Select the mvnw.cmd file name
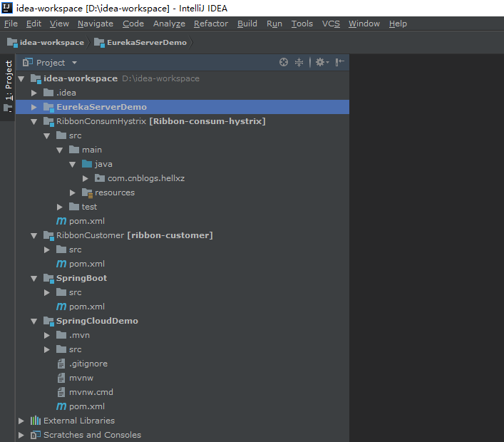 pyautogui.click(x=91, y=392)
